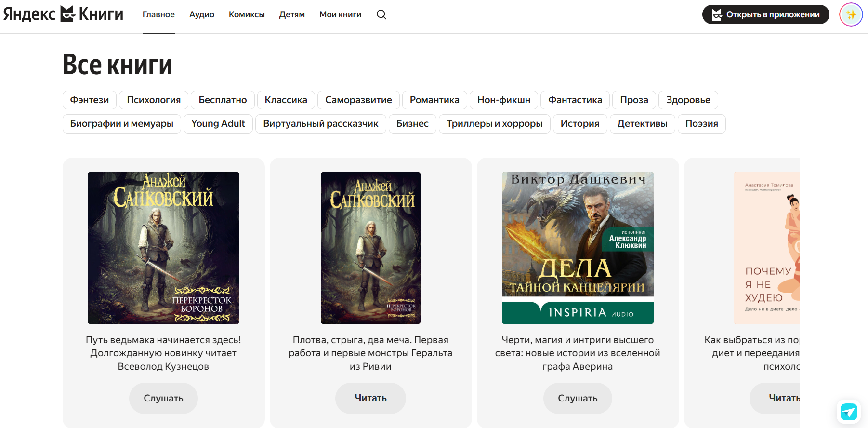The height and width of the screenshot is (428, 868).
Task: Click Слушать under Перекресток воронов audiobook
Action: coord(163,398)
